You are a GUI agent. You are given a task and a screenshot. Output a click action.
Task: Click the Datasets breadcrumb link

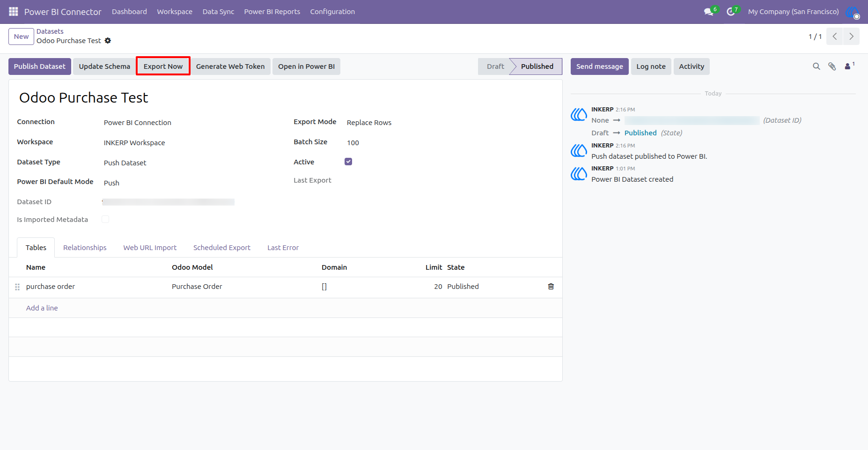(50, 31)
